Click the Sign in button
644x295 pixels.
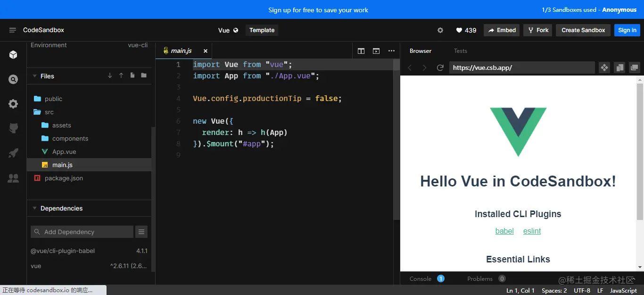coord(627,30)
